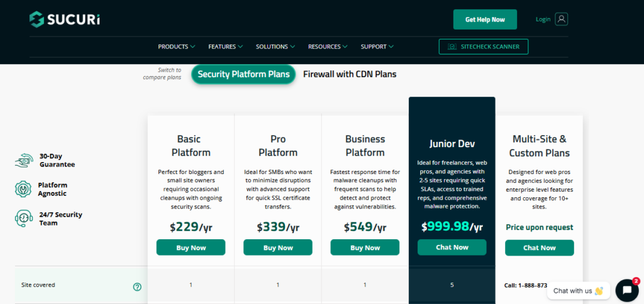Click the Junior Dev sites covered value 5
This screenshot has height=304, width=644.
tap(452, 285)
